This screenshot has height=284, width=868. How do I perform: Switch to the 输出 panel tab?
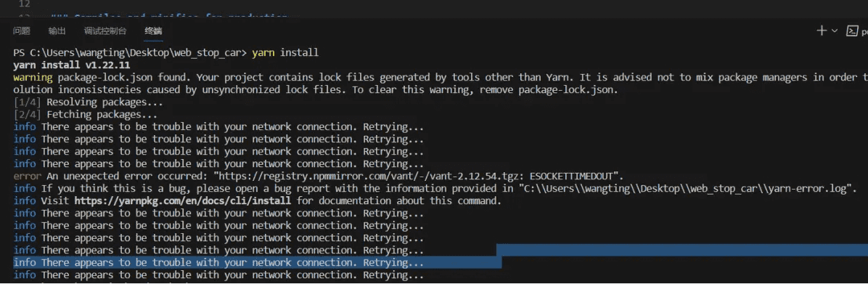pos(57,31)
